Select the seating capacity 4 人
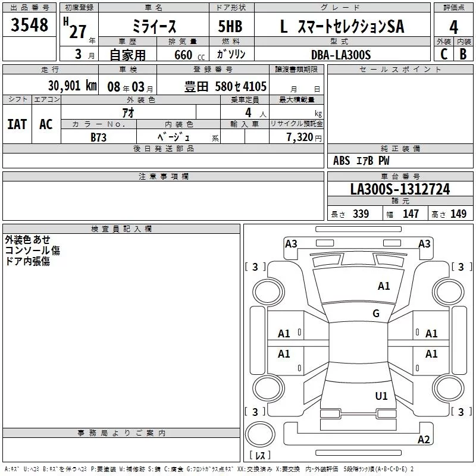 pyautogui.click(x=256, y=113)
